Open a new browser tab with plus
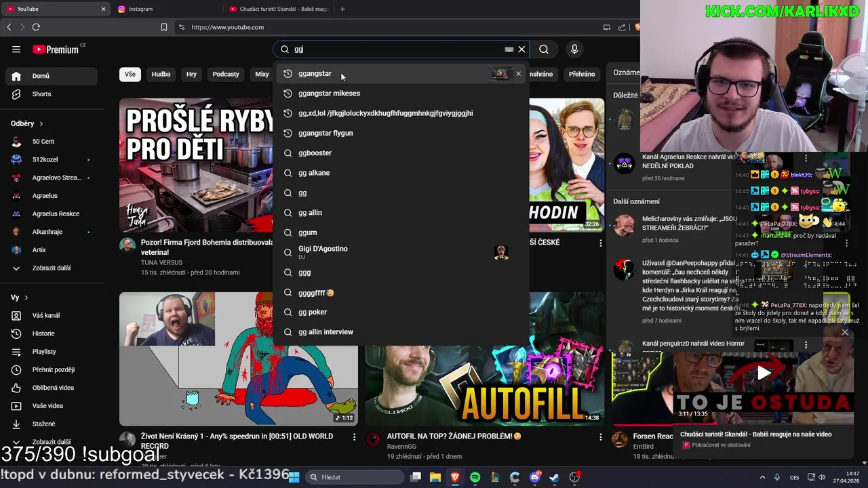 click(342, 9)
